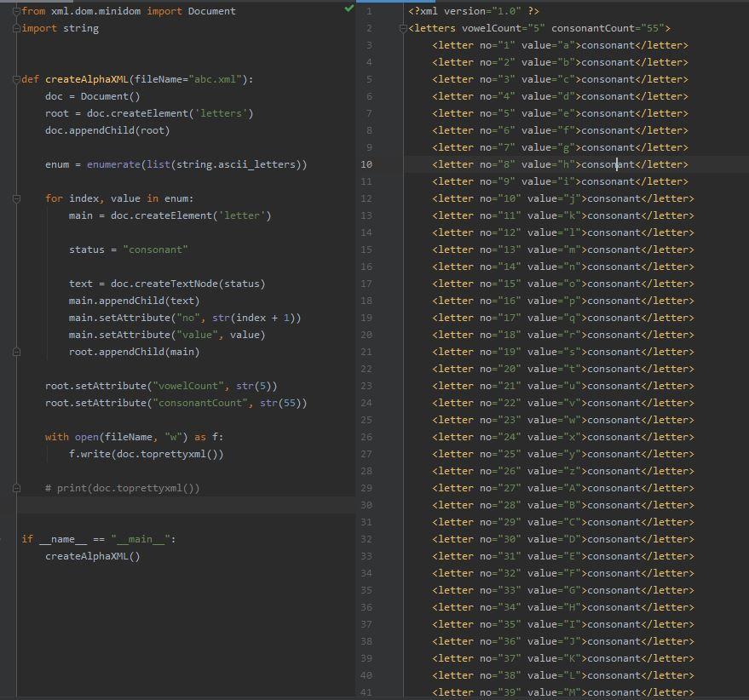Click the 'with open(fileName, "w") as f:' line
The image size is (749, 700).
[x=135, y=437]
